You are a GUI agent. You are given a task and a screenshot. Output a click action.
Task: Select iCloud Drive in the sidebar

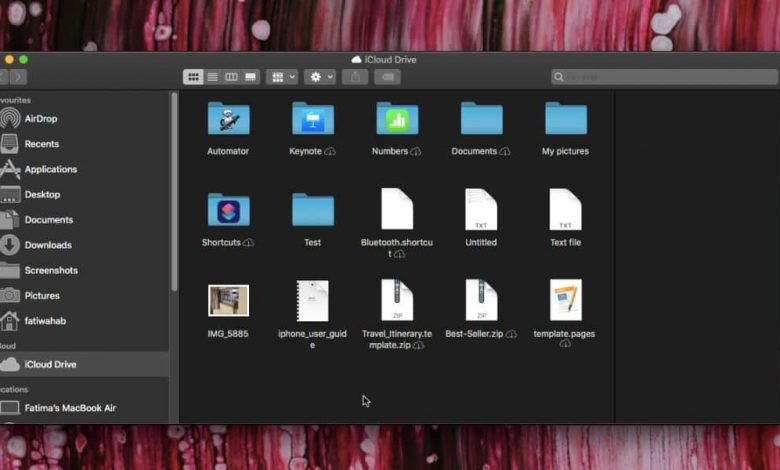click(x=85, y=365)
